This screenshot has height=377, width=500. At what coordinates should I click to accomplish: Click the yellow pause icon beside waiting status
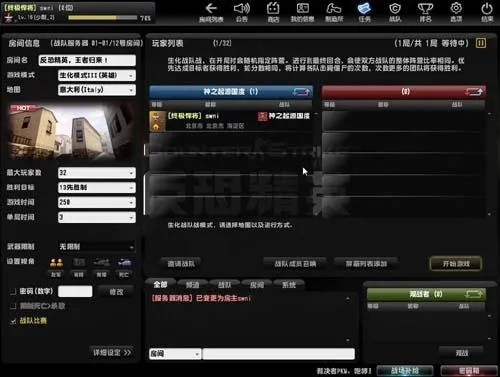click(x=481, y=43)
